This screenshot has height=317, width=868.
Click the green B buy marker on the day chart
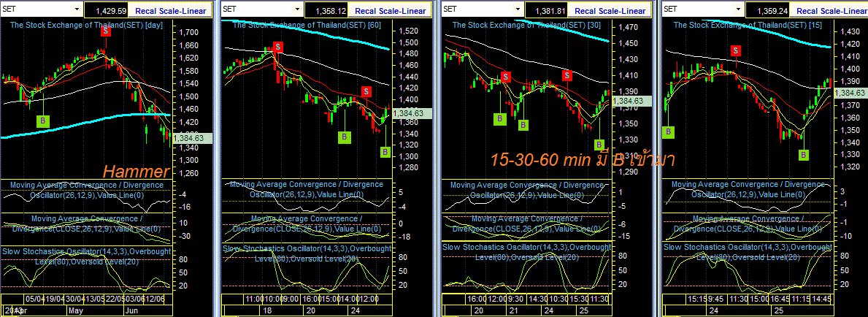[42, 121]
